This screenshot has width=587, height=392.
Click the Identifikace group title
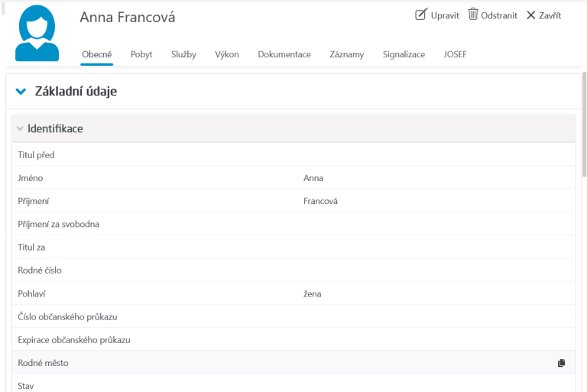point(55,128)
